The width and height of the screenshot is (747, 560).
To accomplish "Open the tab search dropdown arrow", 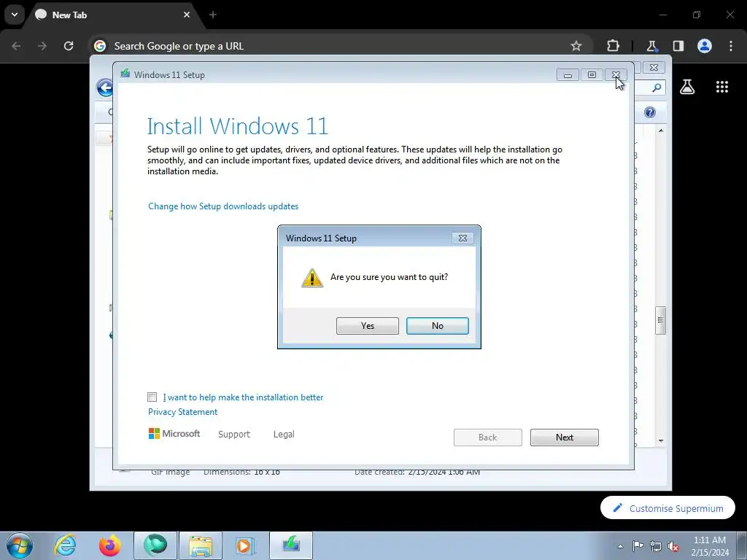I will tap(15, 15).
